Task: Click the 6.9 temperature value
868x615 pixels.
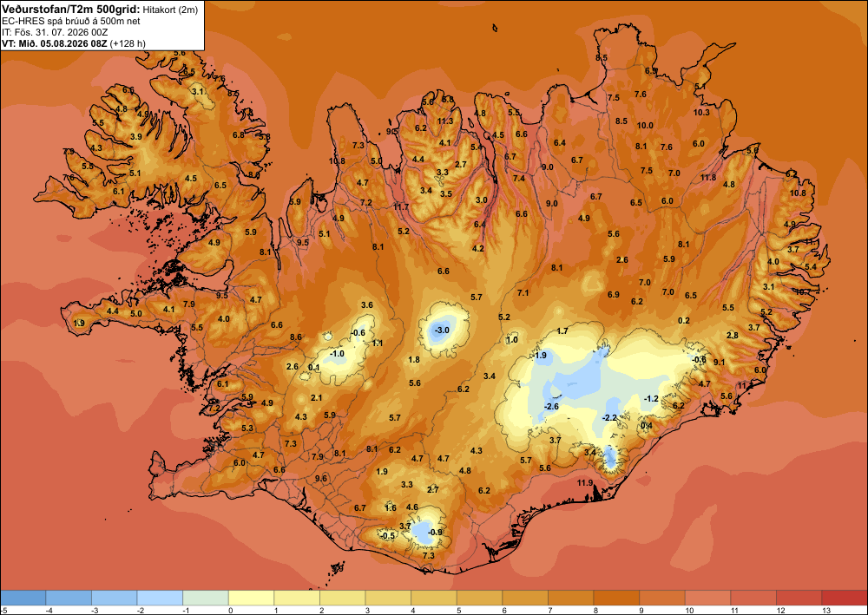Action: pos(614,295)
